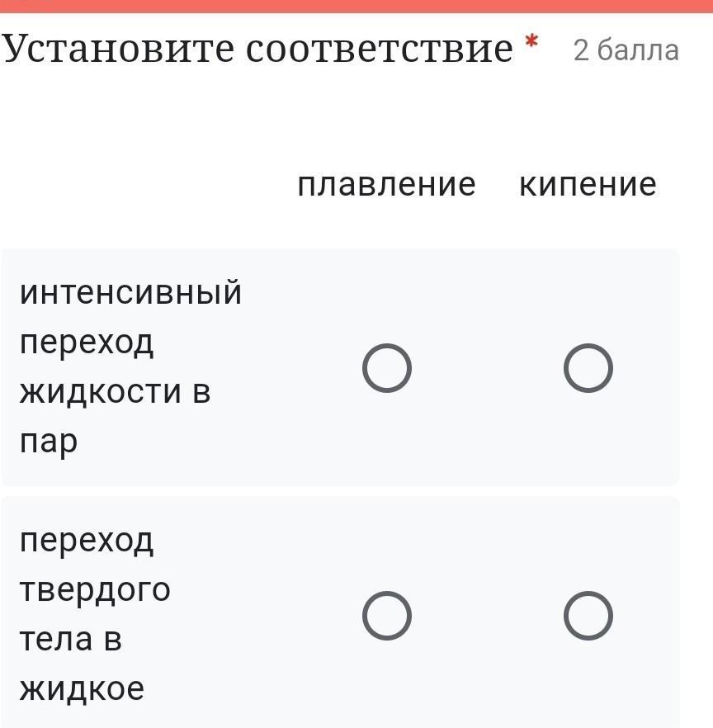
Task: Choose плавление for переход твердого тела в жидкое
Action: (x=386, y=616)
